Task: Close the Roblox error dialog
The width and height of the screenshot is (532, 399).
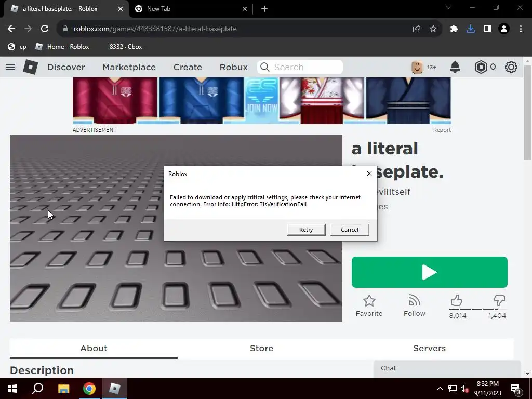Action: pyautogui.click(x=369, y=174)
